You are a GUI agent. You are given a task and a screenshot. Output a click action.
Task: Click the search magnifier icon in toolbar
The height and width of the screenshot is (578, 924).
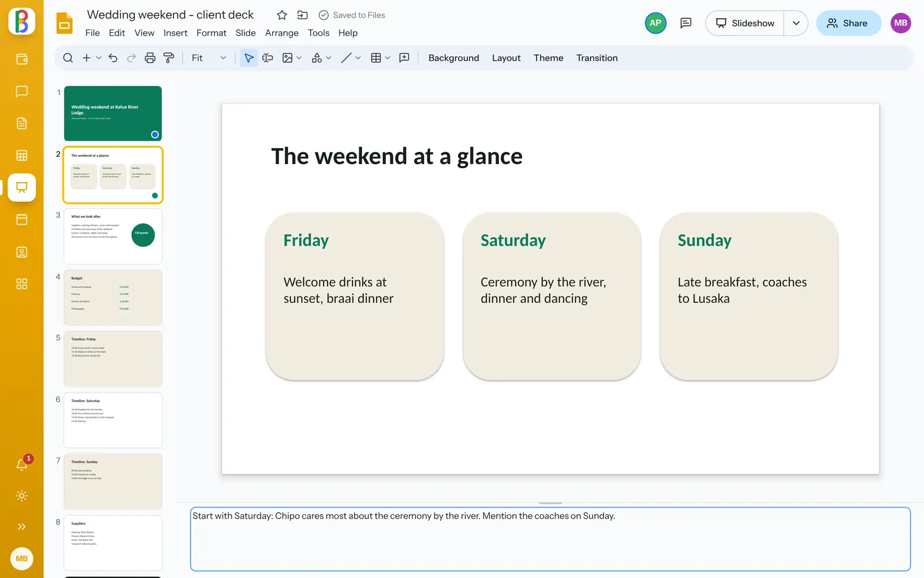68,58
